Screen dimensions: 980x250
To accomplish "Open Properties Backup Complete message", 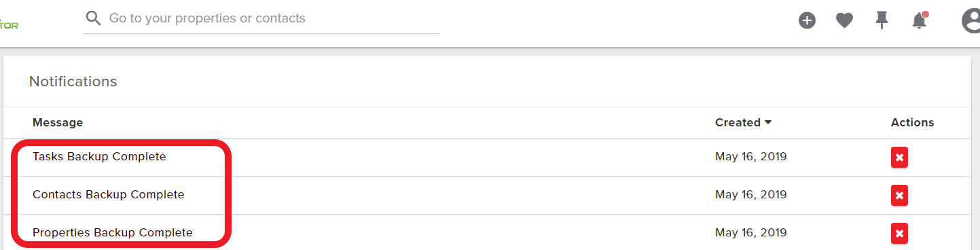I will [x=113, y=233].
